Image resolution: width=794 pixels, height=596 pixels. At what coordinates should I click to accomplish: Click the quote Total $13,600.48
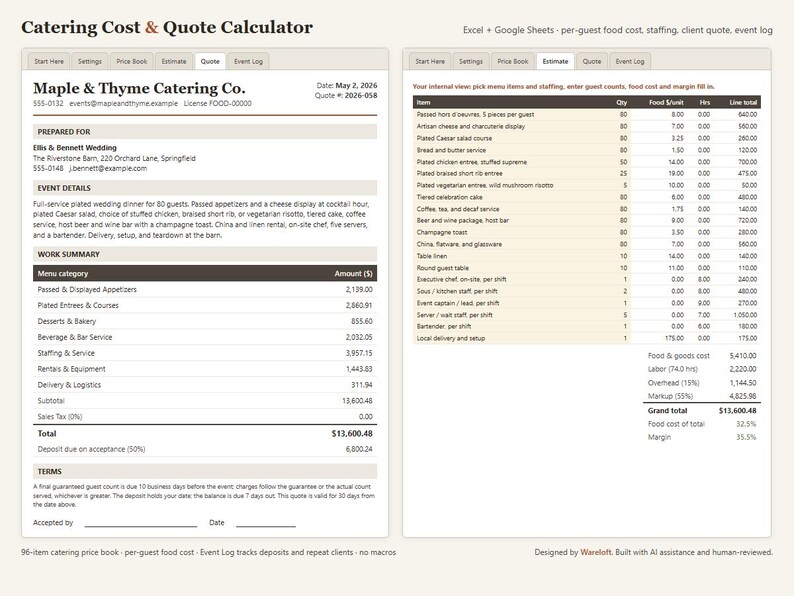(x=352, y=433)
